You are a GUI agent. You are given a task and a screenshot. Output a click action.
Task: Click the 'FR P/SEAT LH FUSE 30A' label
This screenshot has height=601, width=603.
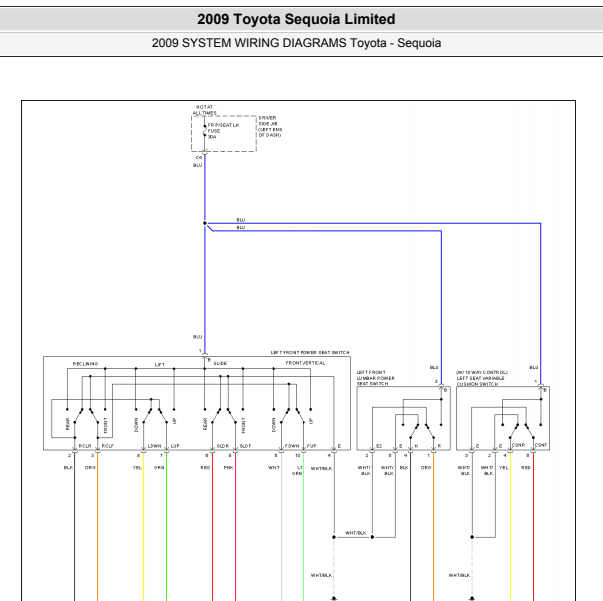(x=223, y=131)
